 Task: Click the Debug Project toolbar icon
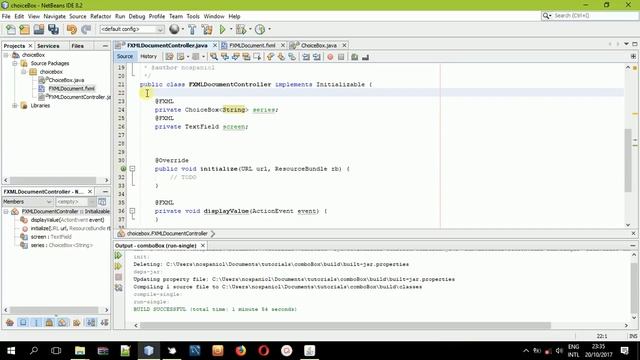[x=241, y=29]
